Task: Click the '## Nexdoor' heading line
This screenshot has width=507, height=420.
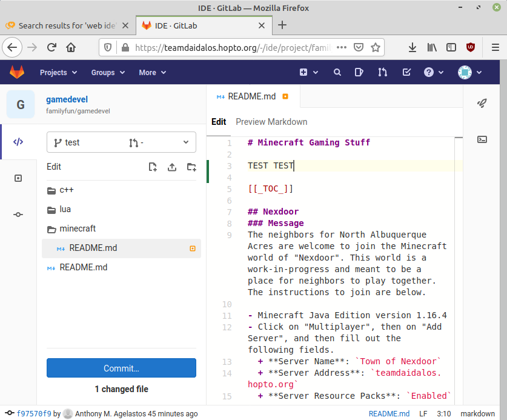Action: pos(273,212)
